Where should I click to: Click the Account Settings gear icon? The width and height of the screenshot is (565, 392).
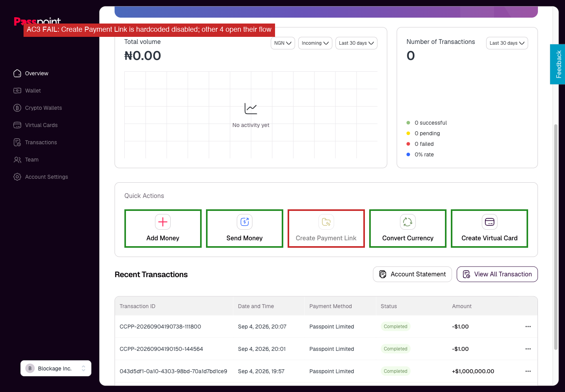pos(17,177)
